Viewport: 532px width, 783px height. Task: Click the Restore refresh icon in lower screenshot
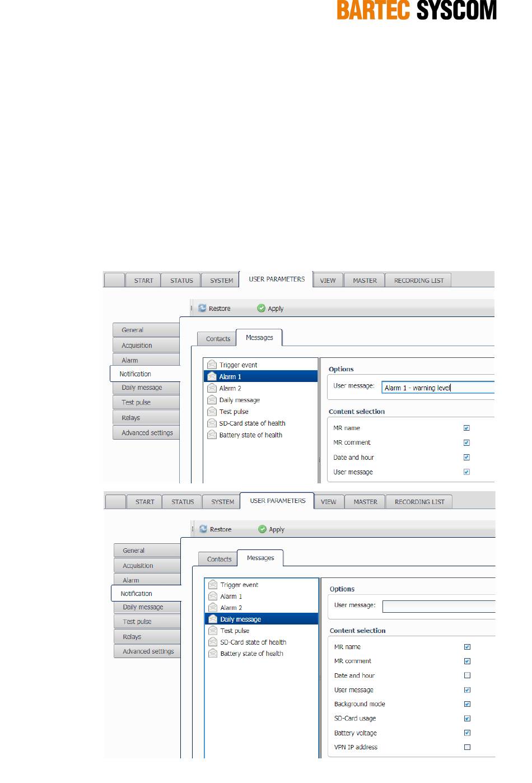[203, 529]
